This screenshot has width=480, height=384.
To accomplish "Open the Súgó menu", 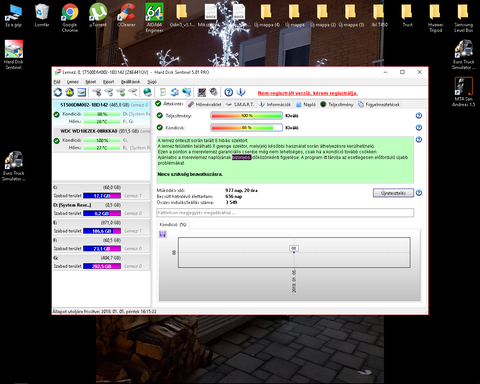I will [152, 82].
